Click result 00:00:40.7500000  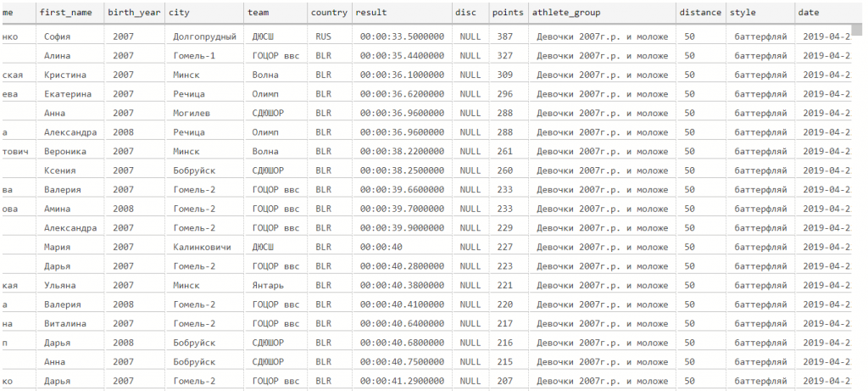coord(402,361)
